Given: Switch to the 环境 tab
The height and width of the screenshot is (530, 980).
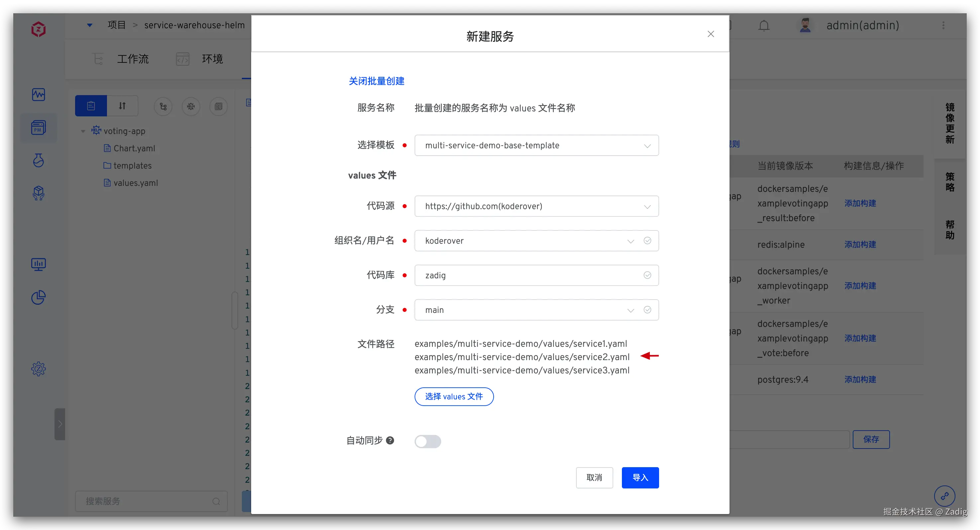Looking at the screenshot, I should point(212,59).
